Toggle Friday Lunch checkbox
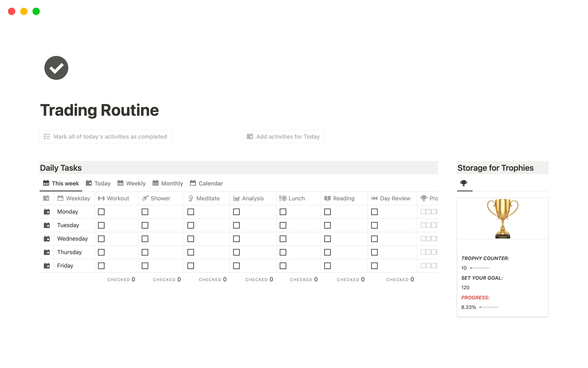The height and width of the screenshot is (368, 588). [x=283, y=266]
